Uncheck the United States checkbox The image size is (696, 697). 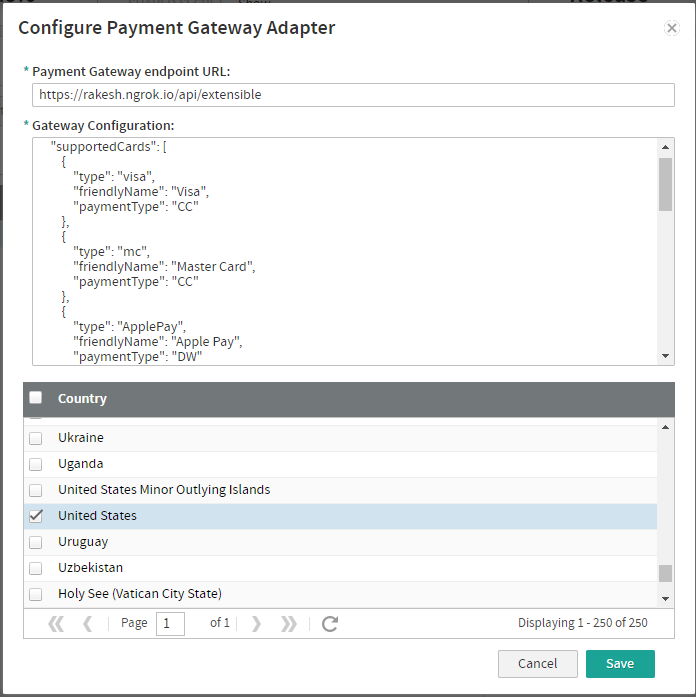click(x=36, y=516)
